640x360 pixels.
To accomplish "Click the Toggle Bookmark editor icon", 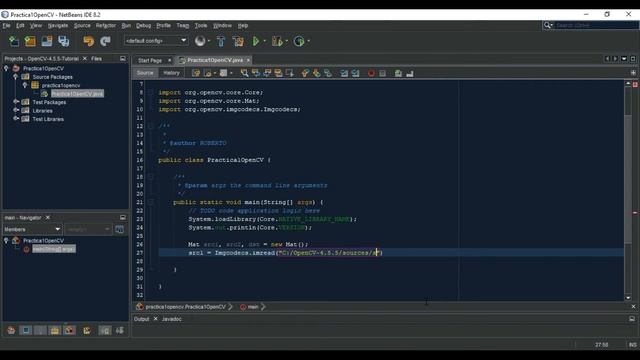I will point(328,73).
